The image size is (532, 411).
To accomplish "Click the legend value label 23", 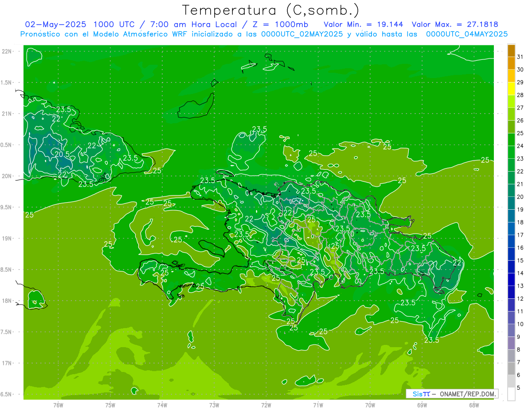I will tap(520, 159).
